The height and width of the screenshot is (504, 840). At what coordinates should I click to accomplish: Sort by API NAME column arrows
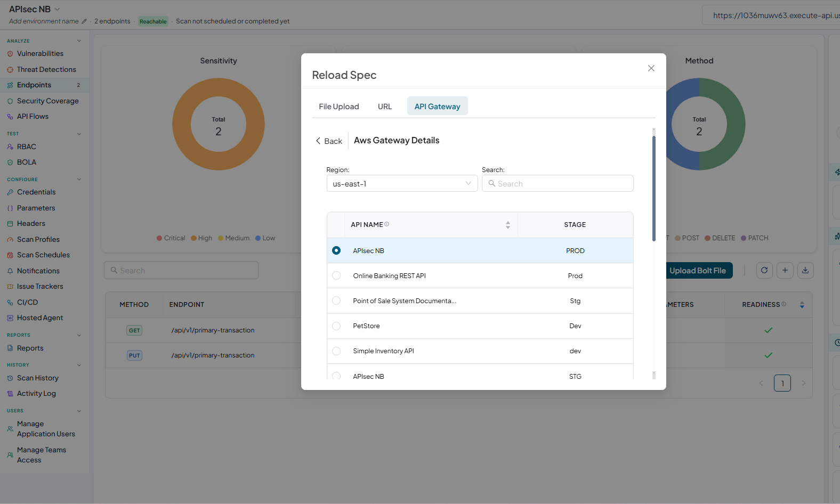point(508,225)
